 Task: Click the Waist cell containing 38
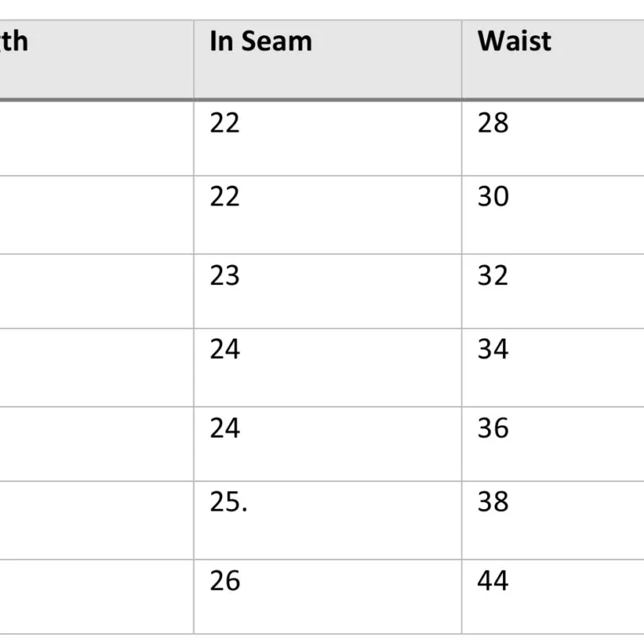click(x=493, y=502)
